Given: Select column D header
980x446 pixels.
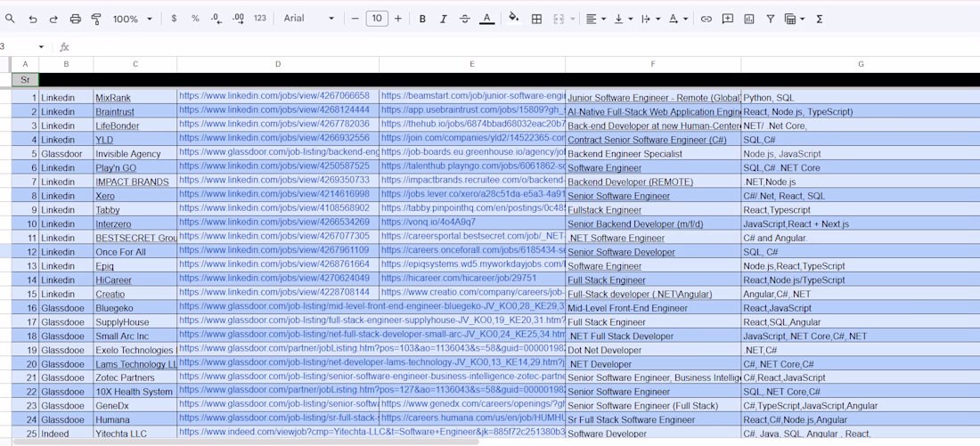Looking at the screenshot, I should pos(278,64).
